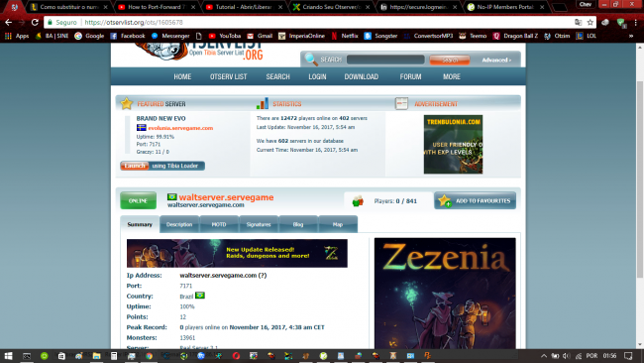Switch to the Description tab

click(x=179, y=224)
